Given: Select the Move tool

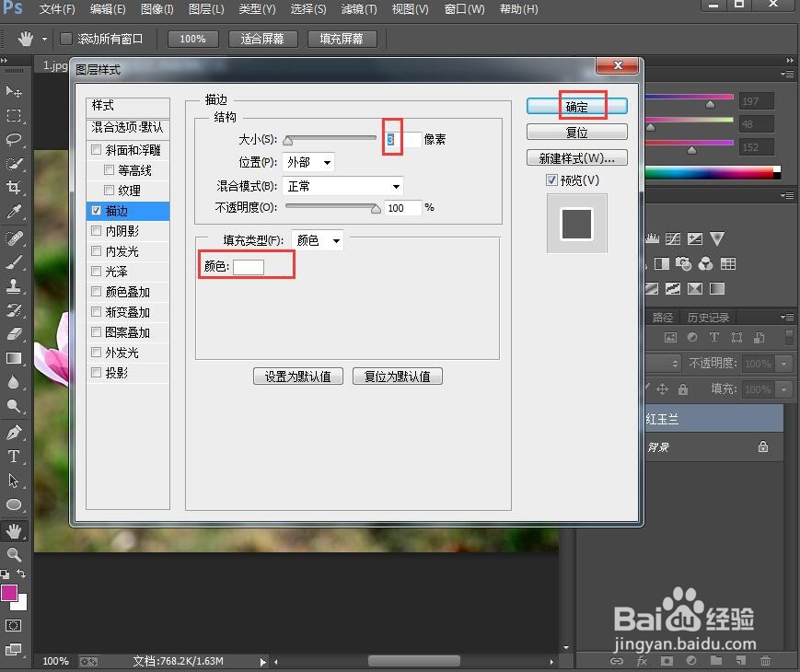Looking at the screenshot, I should [x=14, y=92].
